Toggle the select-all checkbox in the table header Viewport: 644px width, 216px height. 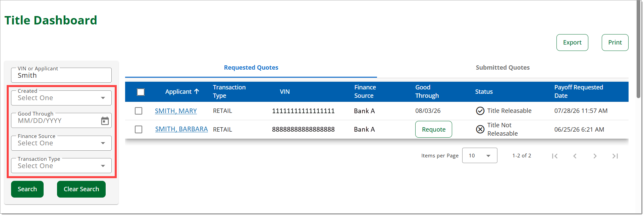coord(141,92)
